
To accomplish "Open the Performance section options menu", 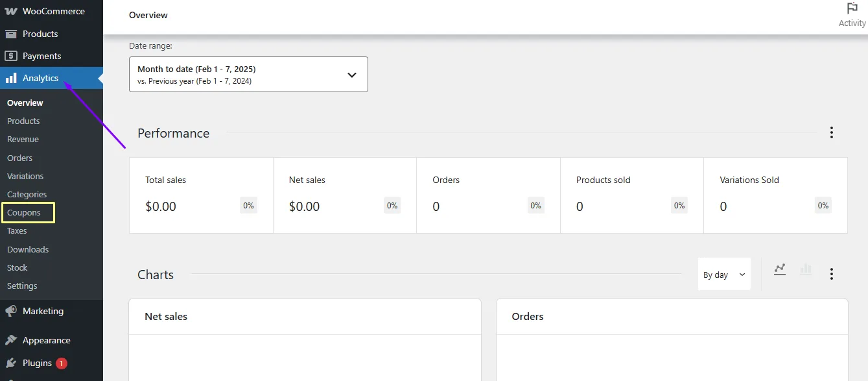I will pyautogui.click(x=832, y=132).
